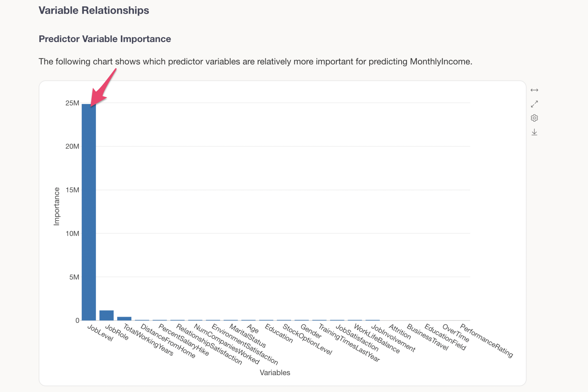Click the TotalWorkingYears importance bar
Viewport: 588px width, 392px height.
124,318
